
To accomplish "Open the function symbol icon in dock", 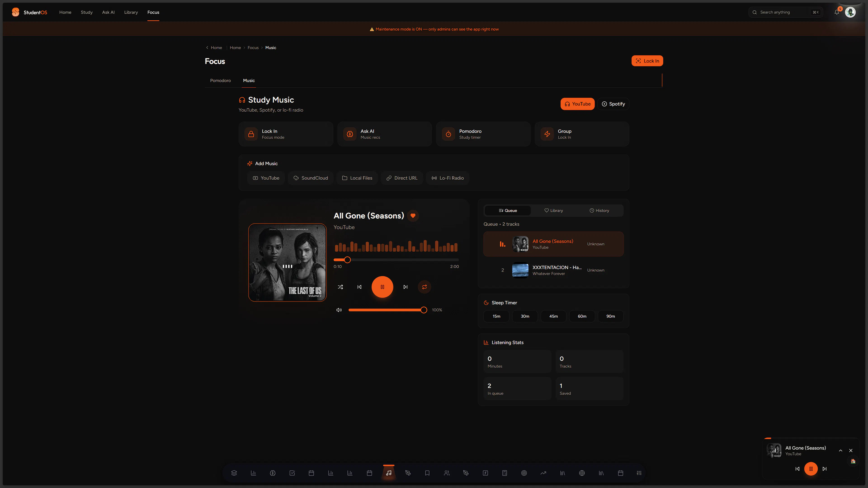I will (x=485, y=473).
